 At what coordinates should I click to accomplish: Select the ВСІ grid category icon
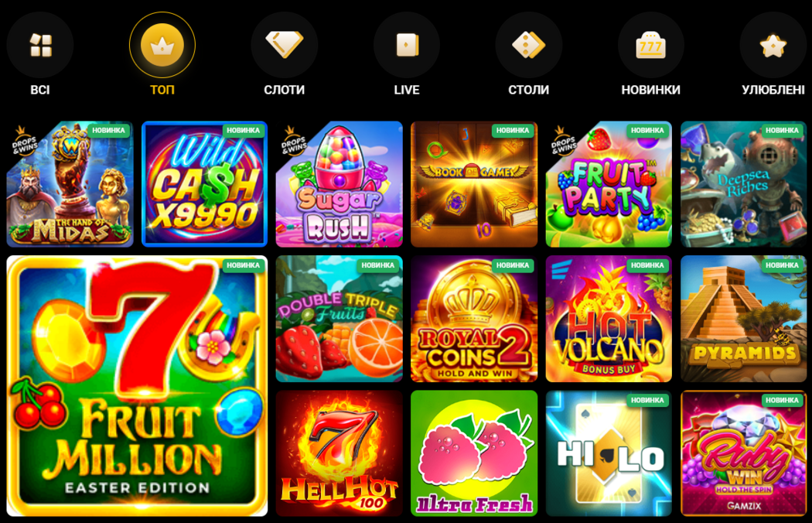tap(40, 45)
